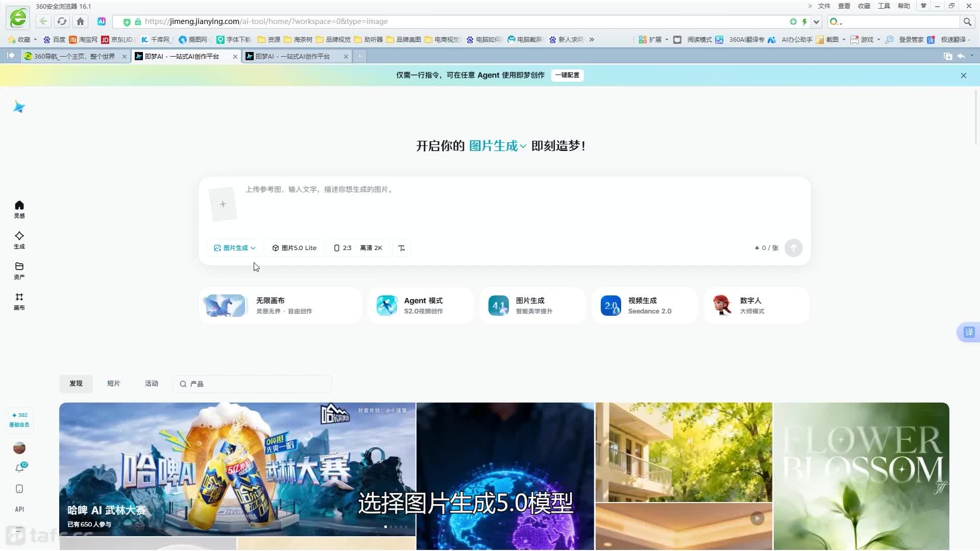Image resolution: width=980 pixels, height=551 pixels.
Task: Switch to the 活动 tab
Action: tap(152, 384)
